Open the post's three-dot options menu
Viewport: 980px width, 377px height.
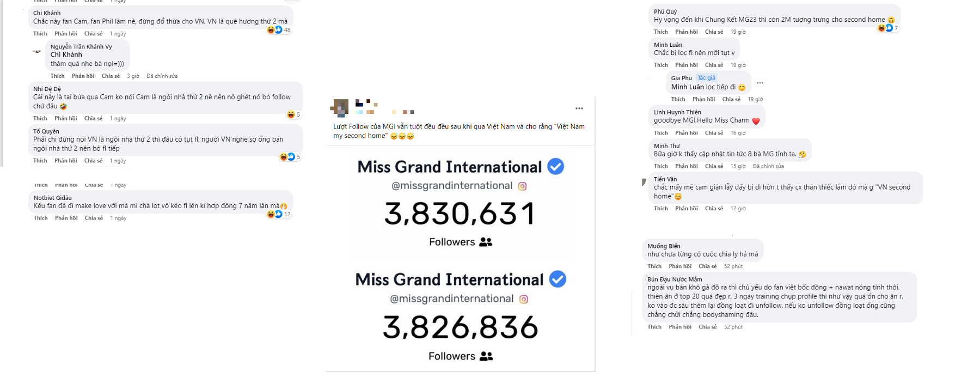pyautogui.click(x=579, y=108)
